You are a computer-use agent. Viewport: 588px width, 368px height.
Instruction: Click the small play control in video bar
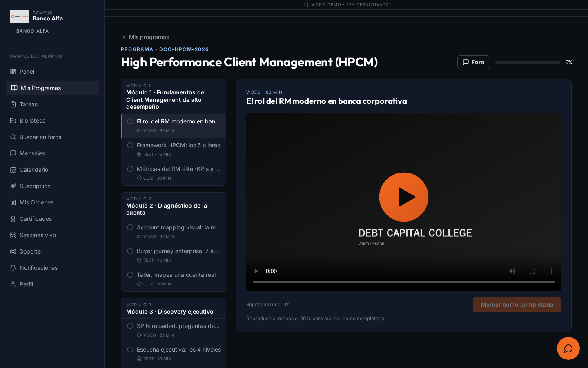256,271
